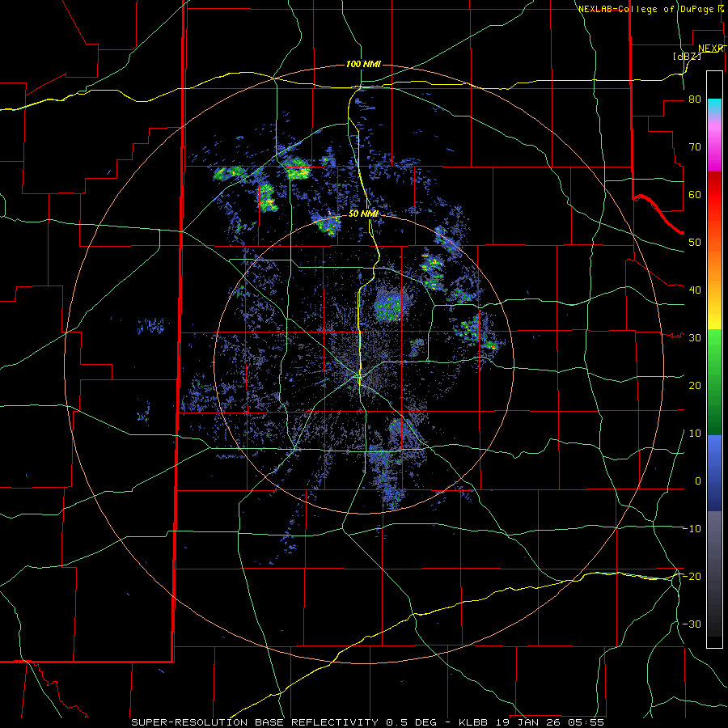Screen dimensions: 728x728
Task: Click the 100 NMI range ring label
Action: point(363,64)
